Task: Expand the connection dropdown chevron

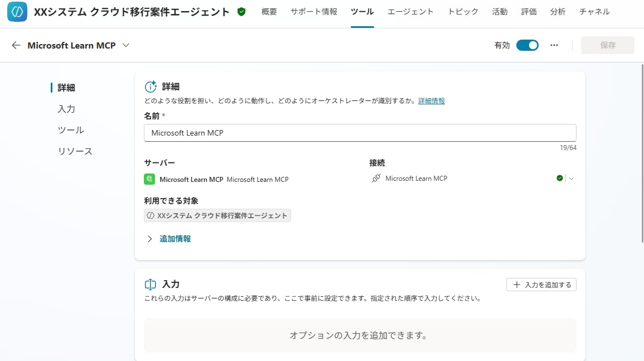Action: (x=572, y=179)
